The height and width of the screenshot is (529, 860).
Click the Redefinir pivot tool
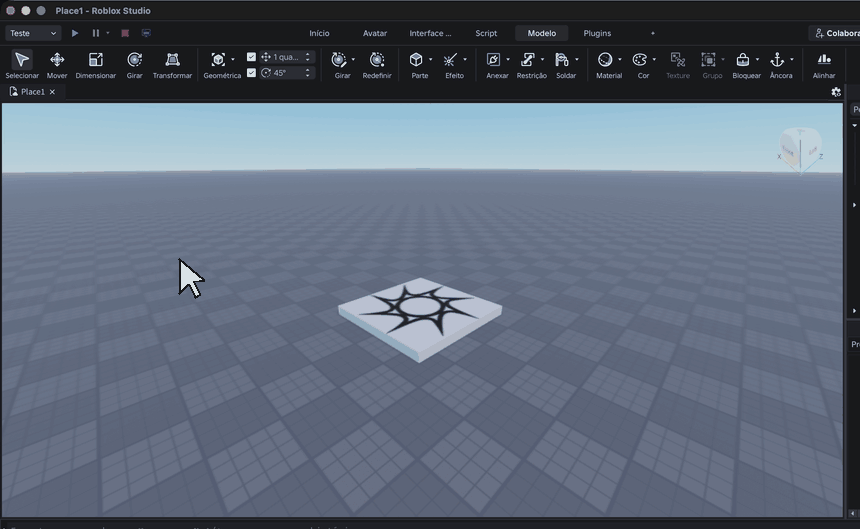coord(377,65)
